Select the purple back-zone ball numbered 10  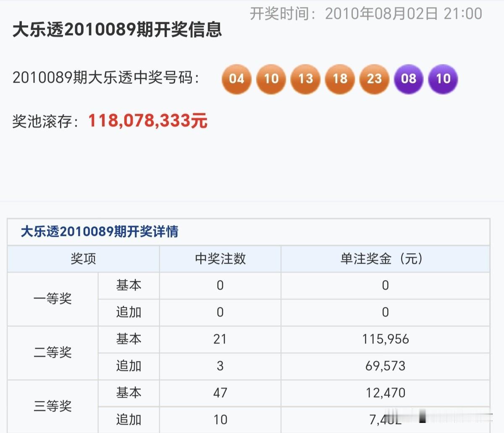coord(443,79)
